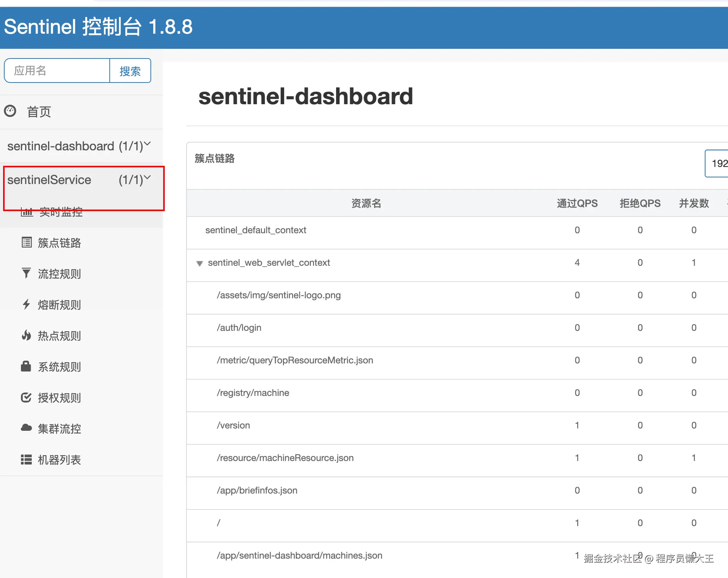Open 实时监控 real-time monitoring

[x=61, y=212]
